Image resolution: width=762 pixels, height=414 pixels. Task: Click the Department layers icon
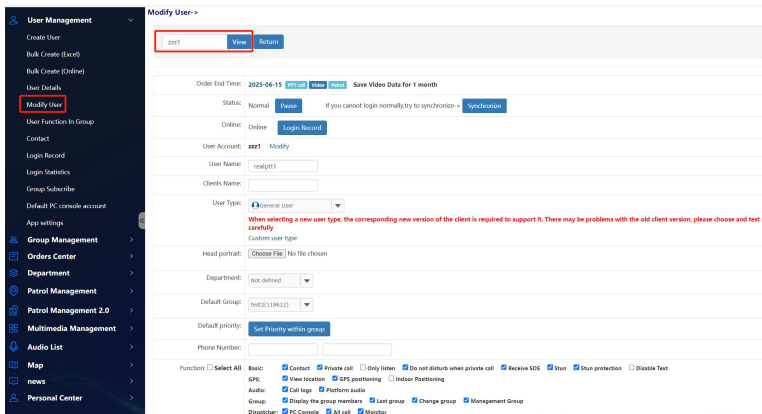point(14,273)
